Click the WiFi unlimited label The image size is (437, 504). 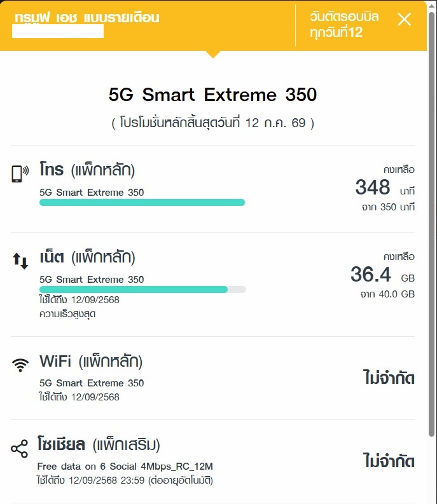coord(389,378)
